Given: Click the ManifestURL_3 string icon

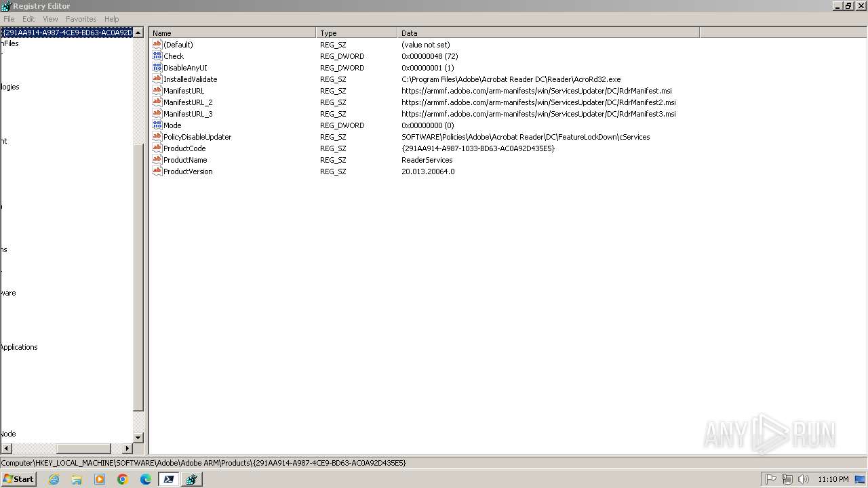Looking at the screenshot, I should [157, 114].
